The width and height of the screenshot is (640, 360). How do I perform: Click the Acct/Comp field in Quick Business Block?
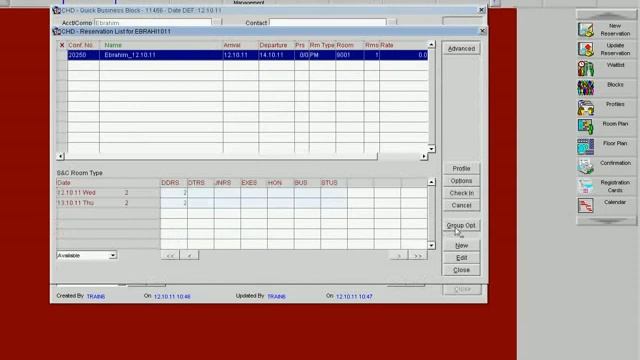[153, 22]
